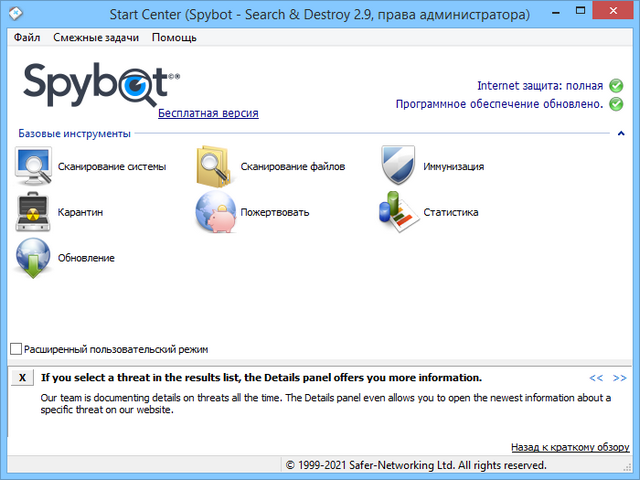Screen dimensions: 640x480
Task: Click the File Scan folder magnifier icon
Action: [216, 166]
